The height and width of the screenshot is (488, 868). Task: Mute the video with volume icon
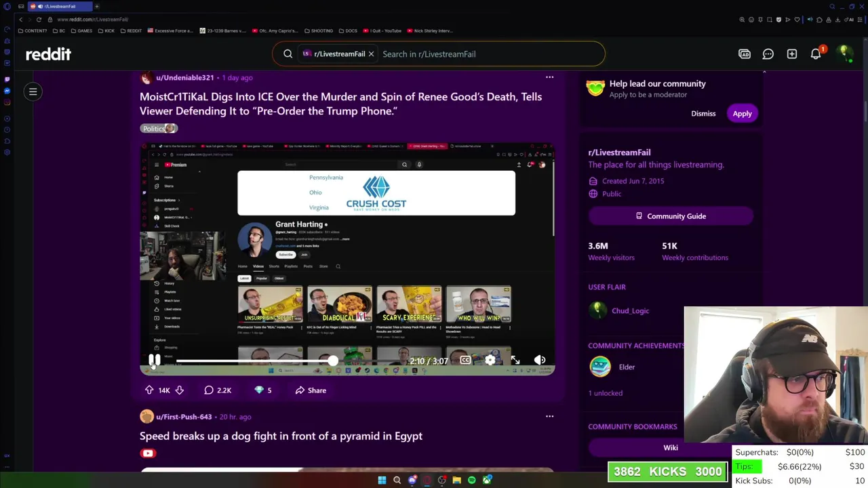(540, 361)
